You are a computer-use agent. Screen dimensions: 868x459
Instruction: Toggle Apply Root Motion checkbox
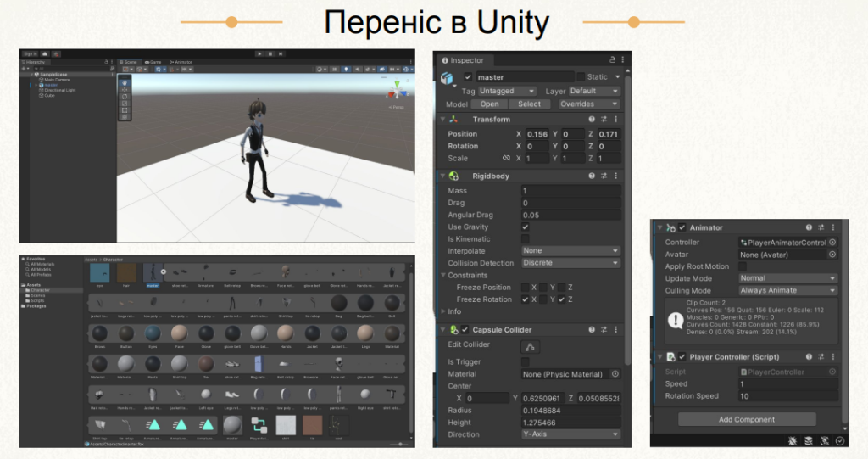743,266
